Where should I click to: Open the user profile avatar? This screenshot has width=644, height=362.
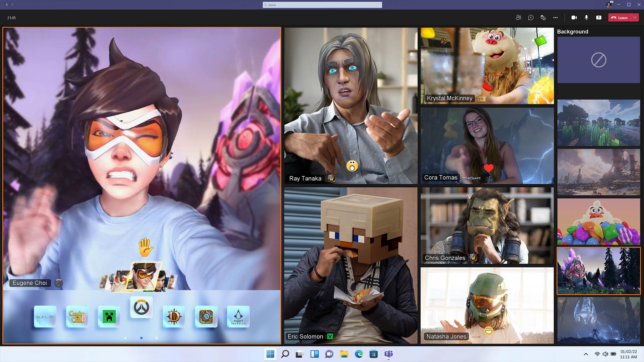tap(609, 4)
